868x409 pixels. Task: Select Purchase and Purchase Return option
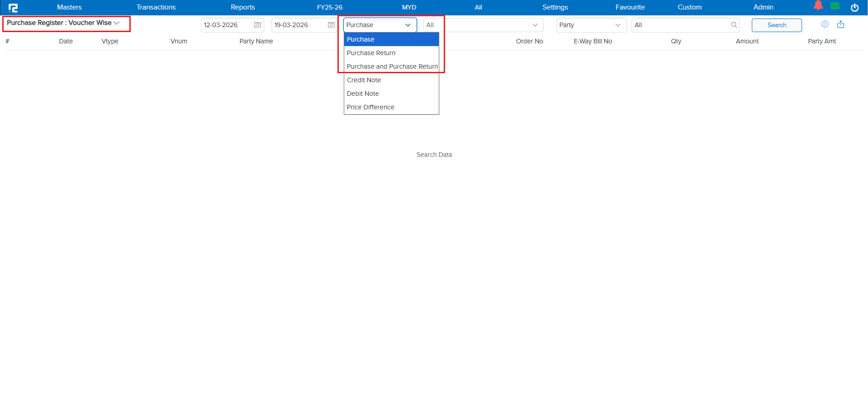point(392,66)
